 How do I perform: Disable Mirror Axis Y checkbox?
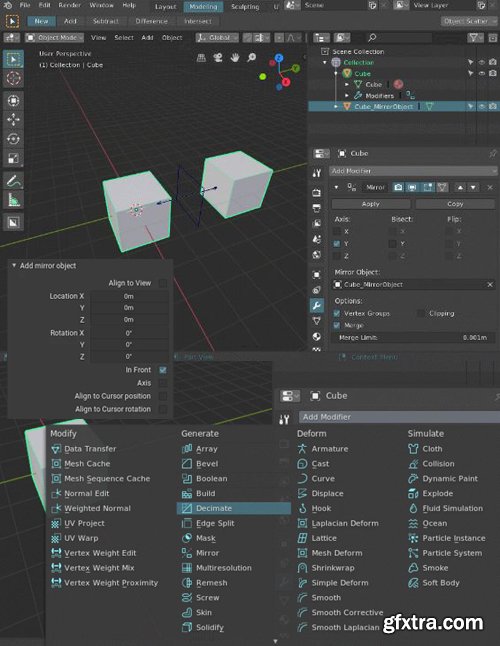tap(337, 243)
